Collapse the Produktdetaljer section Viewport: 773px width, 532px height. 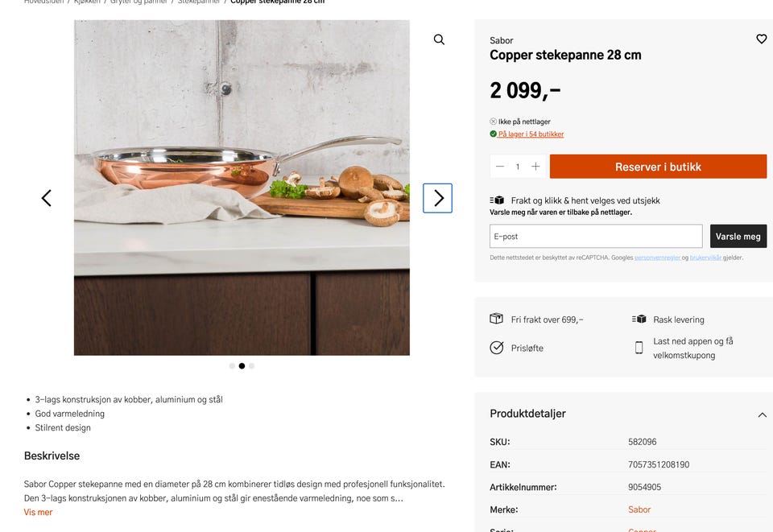[x=762, y=414]
